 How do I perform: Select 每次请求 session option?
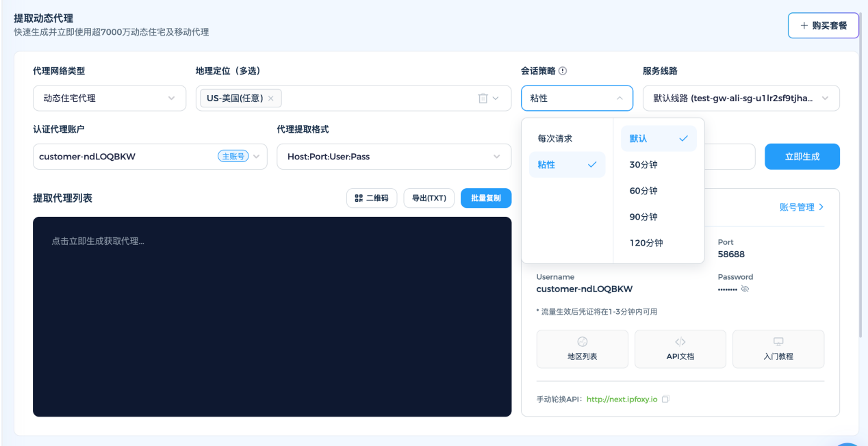pyautogui.click(x=567, y=138)
